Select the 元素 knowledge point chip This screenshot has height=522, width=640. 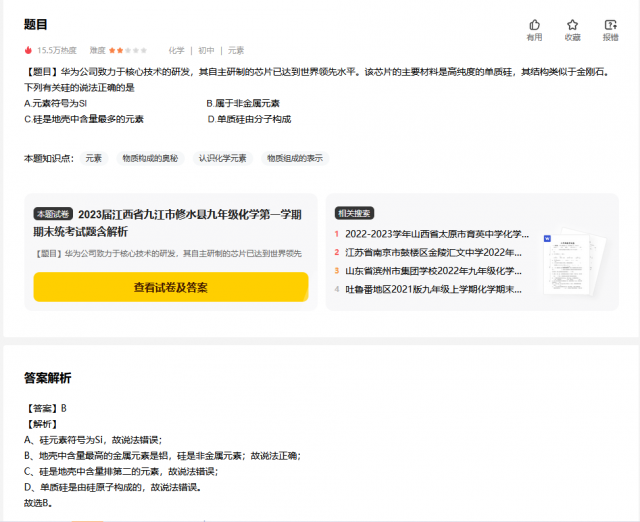[93, 158]
